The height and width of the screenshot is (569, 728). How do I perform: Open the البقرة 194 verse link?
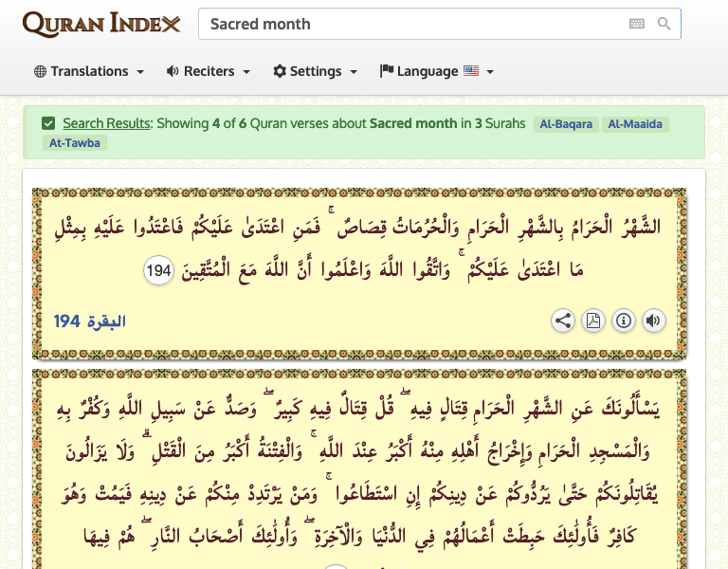coord(90,321)
